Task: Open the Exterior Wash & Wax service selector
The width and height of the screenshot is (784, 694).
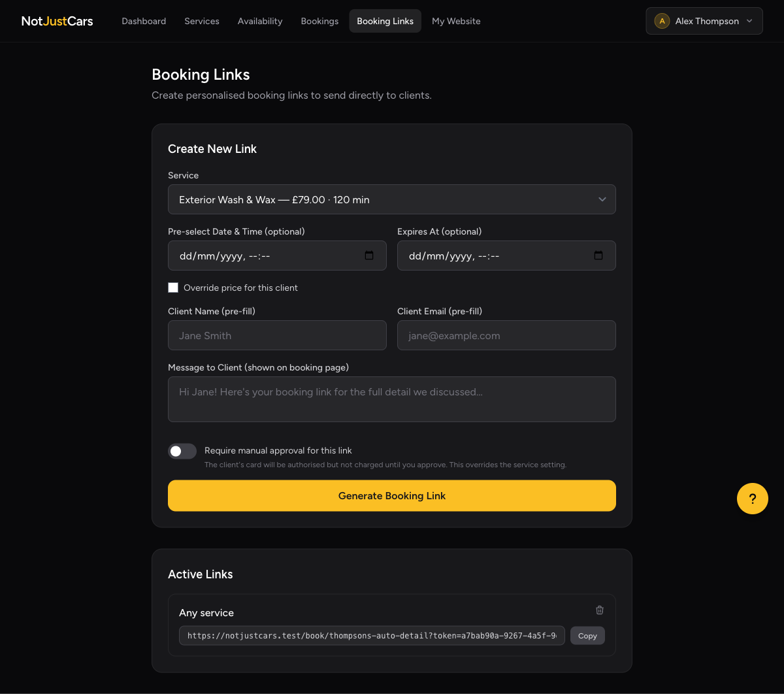Action: tap(391, 199)
